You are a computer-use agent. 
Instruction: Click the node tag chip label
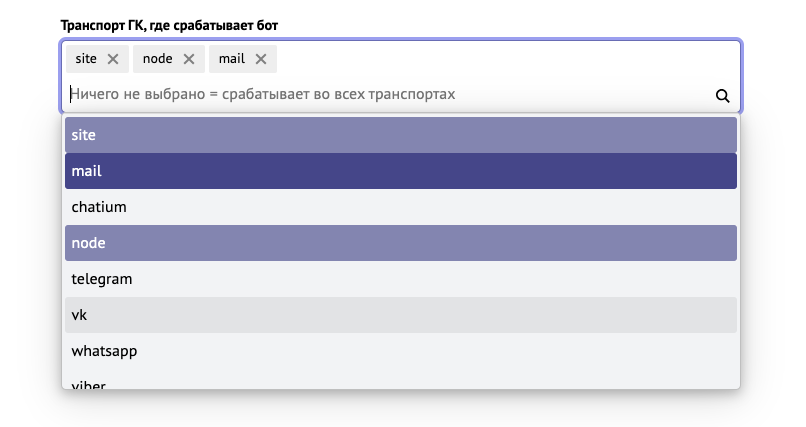(x=158, y=59)
